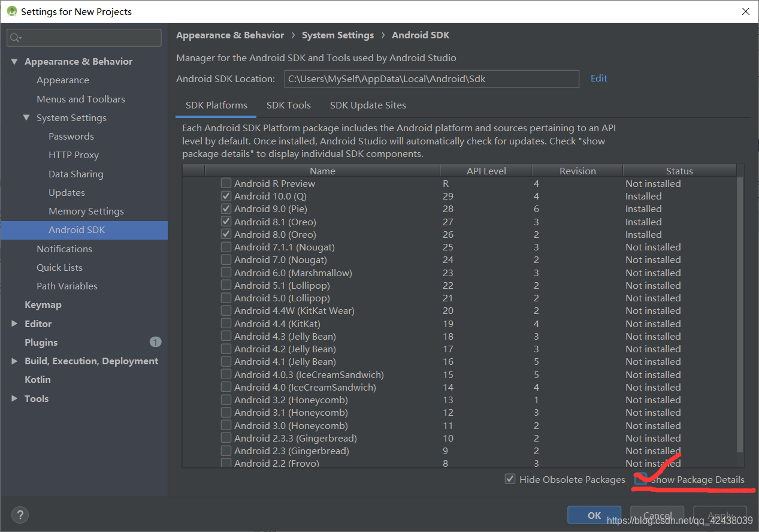The height and width of the screenshot is (532, 759).
Task: Open the help question mark icon
Action: pyautogui.click(x=20, y=515)
